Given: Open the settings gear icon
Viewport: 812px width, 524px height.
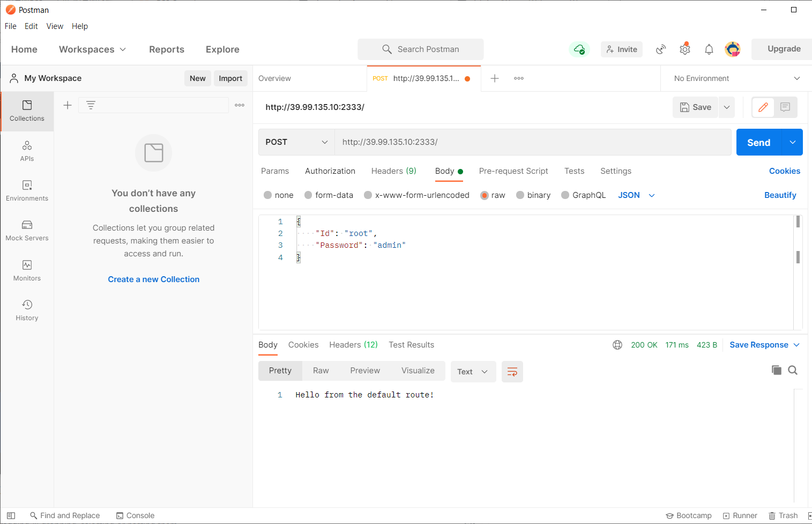Looking at the screenshot, I should [x=685, y=49].
